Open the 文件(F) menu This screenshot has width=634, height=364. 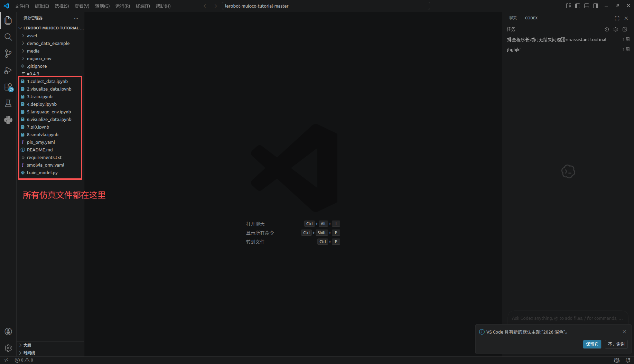point(22,6)
